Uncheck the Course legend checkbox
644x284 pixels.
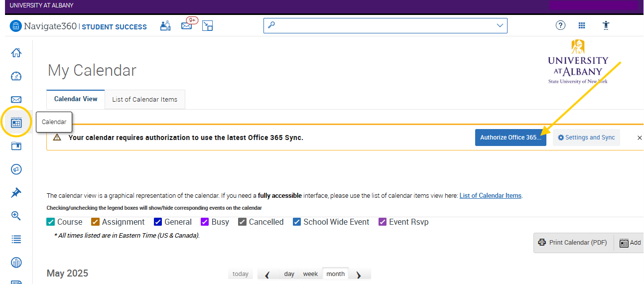(51, 222)
